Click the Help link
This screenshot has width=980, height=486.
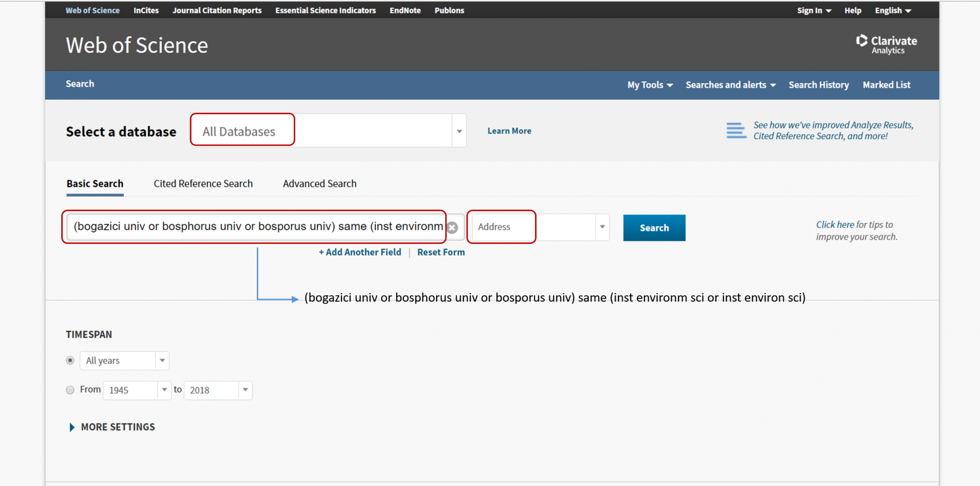853,10
